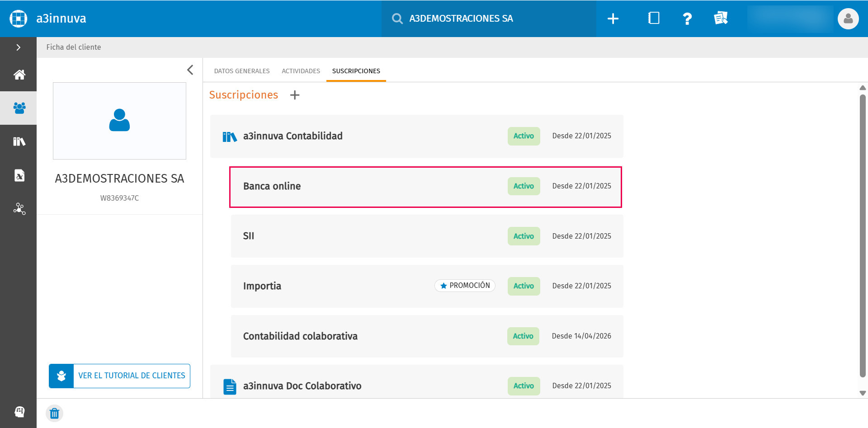Add a new subscription with plus icon
The image size is (868, 428).
coord(295,95)
